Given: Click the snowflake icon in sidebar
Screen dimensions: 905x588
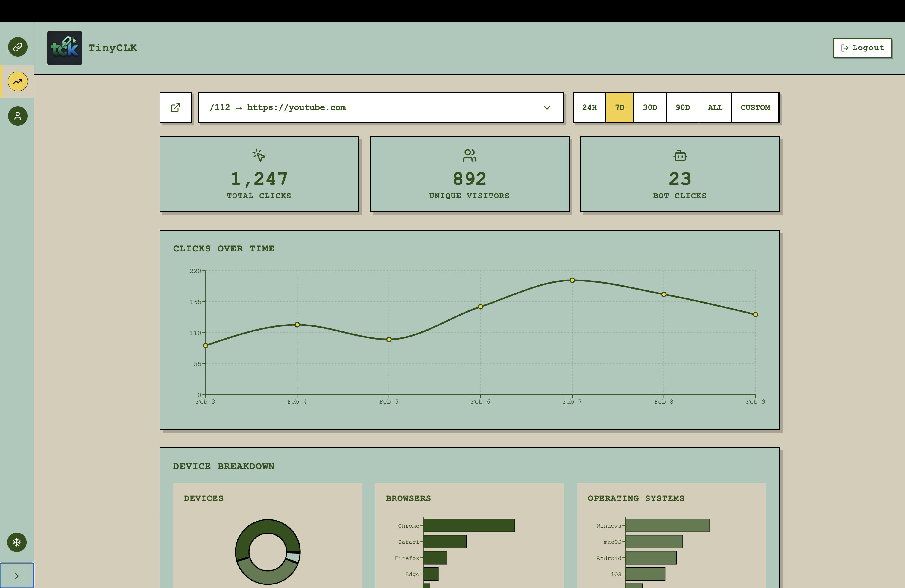Looking at the screenshot, I should click(x=17, y=543).
